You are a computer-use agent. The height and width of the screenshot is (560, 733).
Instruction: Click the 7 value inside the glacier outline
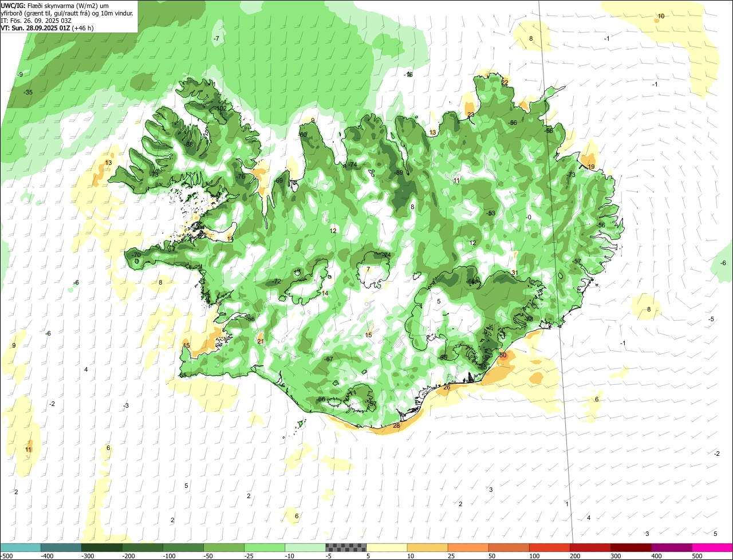click(368, 269)
